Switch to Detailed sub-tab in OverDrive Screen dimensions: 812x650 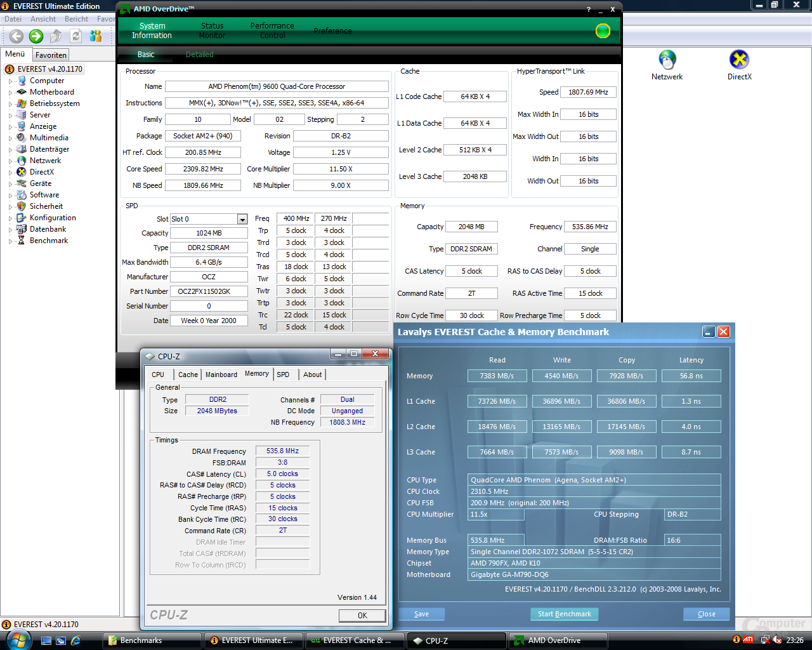point(199,55)
